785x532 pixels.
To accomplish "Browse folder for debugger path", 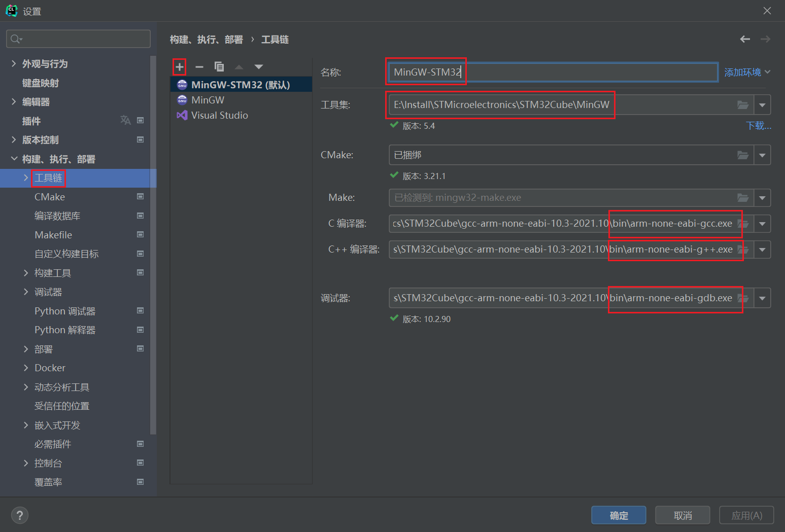I will coord(743,298).
